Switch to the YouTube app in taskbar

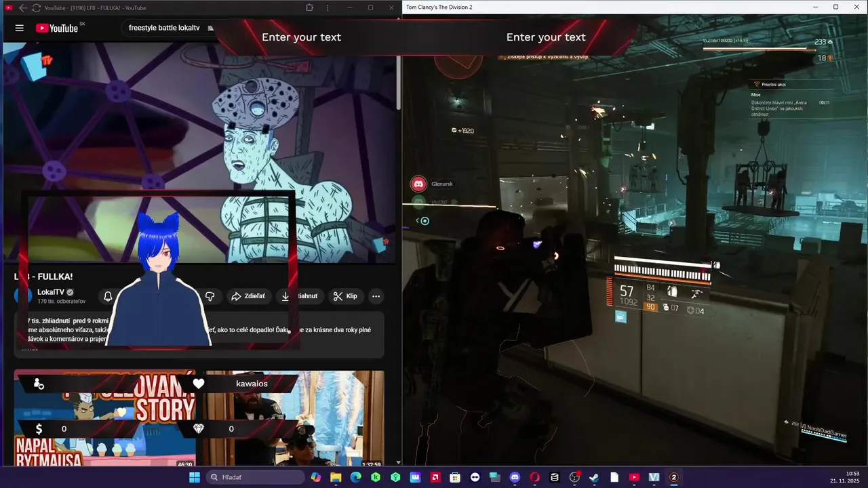pyautogui.click(x=634, y=477)
